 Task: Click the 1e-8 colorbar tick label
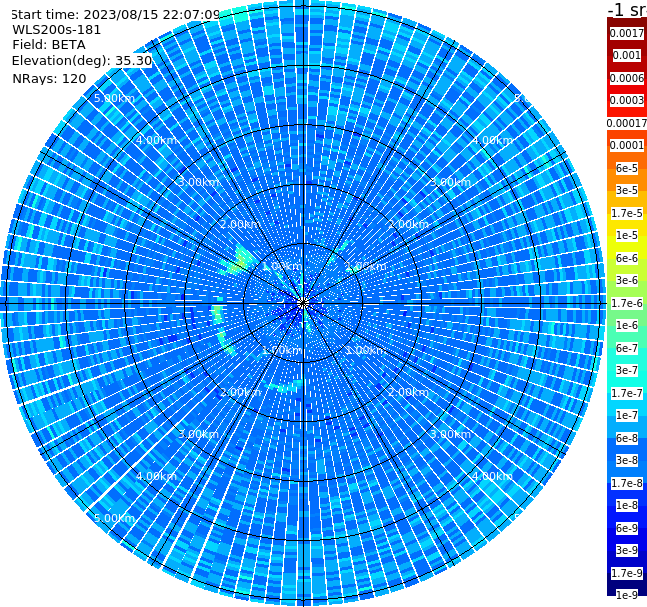tap(627, 505)
